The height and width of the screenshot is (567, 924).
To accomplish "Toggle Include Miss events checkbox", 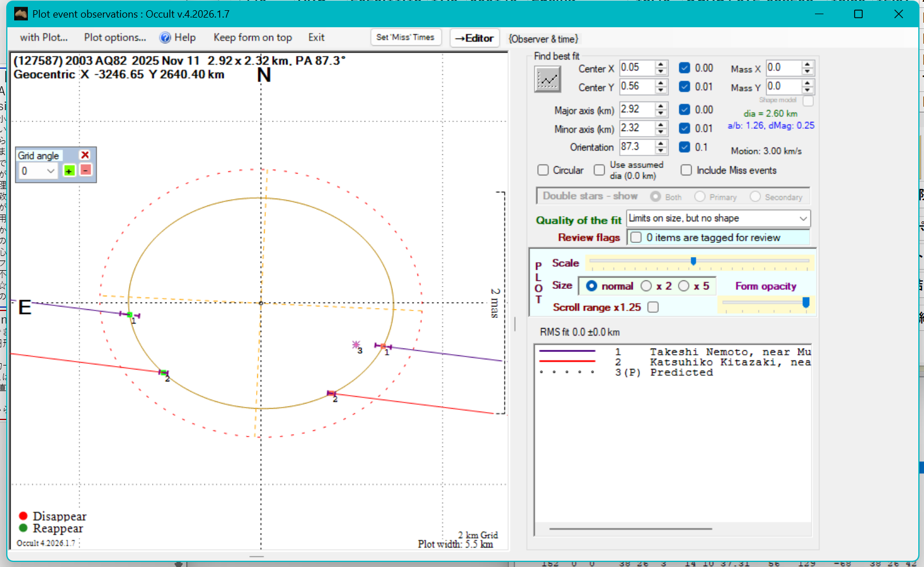I will [x=686, y=170].
